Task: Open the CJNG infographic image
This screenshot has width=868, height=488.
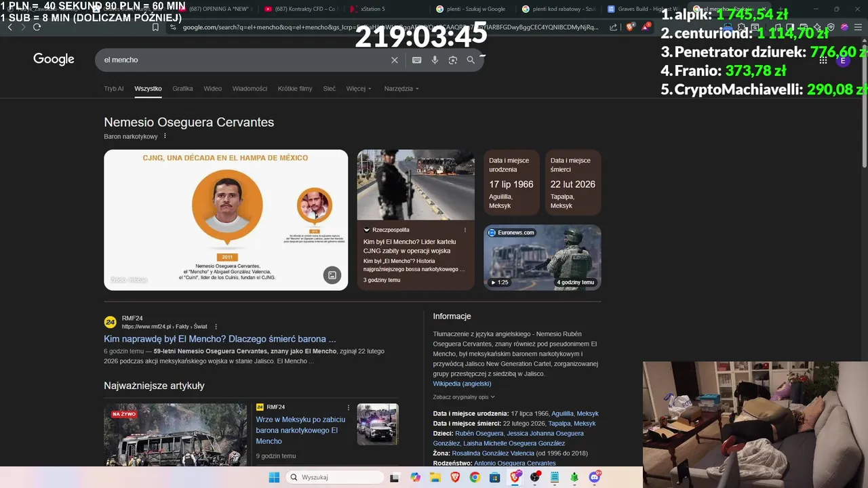Action: coord(226,220)
